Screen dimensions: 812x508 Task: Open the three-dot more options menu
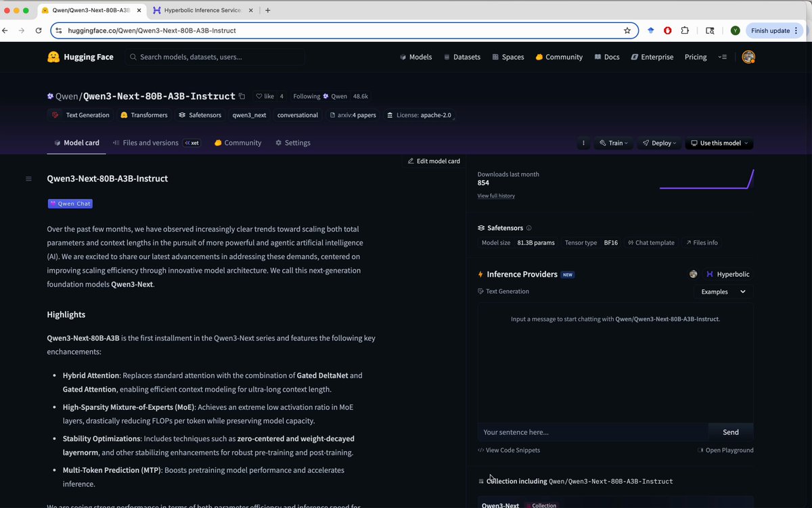[583, 143]
